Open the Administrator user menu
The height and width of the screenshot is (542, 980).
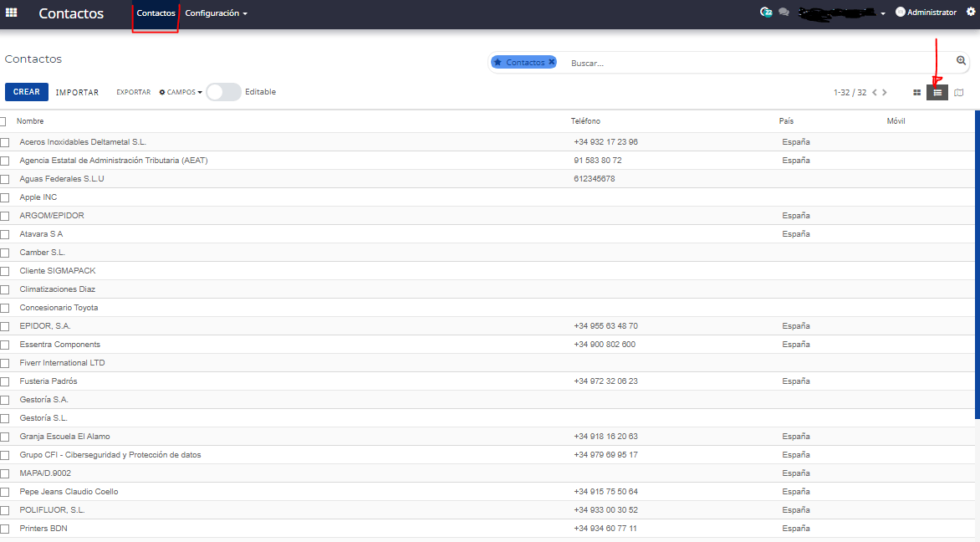coord(926,12)
